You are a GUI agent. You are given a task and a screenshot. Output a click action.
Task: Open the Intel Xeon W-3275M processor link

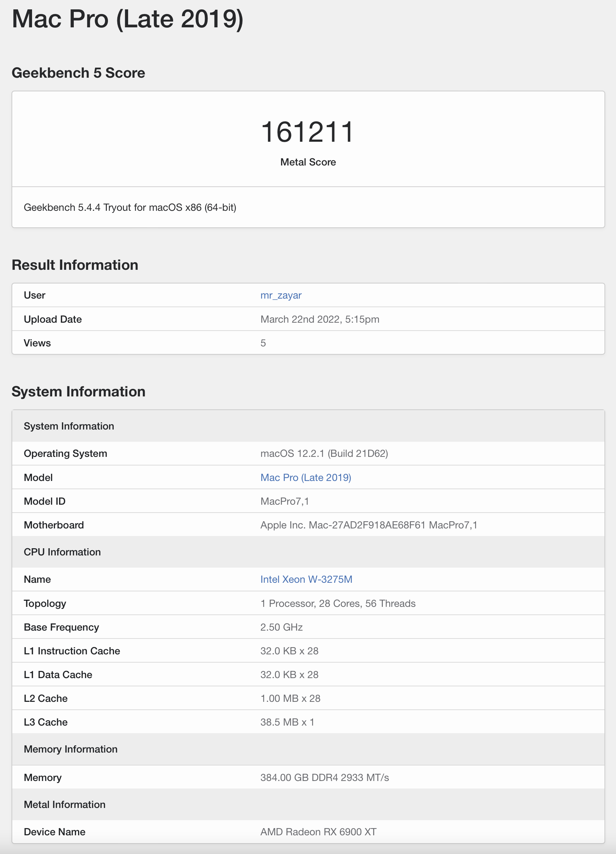tap(306, 579)
